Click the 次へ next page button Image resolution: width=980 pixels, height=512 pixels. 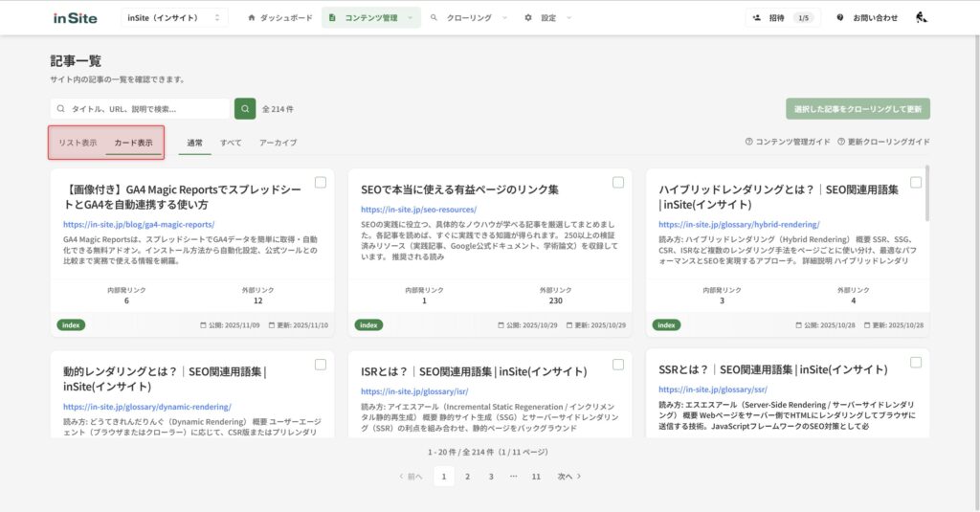tap(568, 477)
